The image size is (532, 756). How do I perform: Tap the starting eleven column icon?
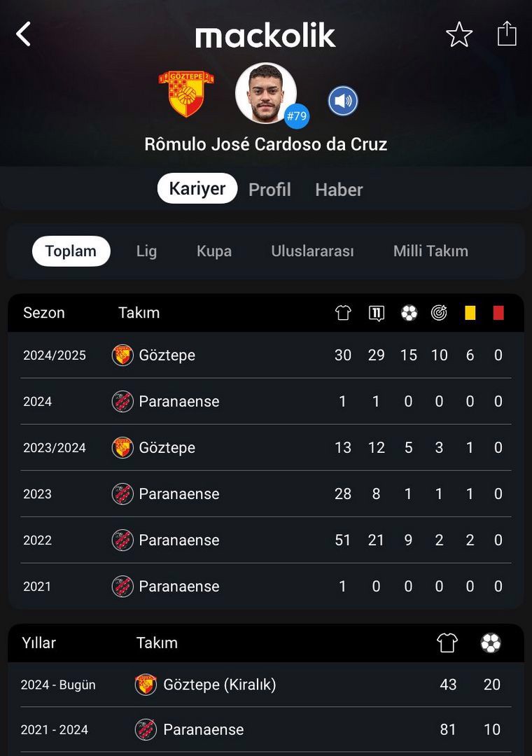(x=376, y=313)
